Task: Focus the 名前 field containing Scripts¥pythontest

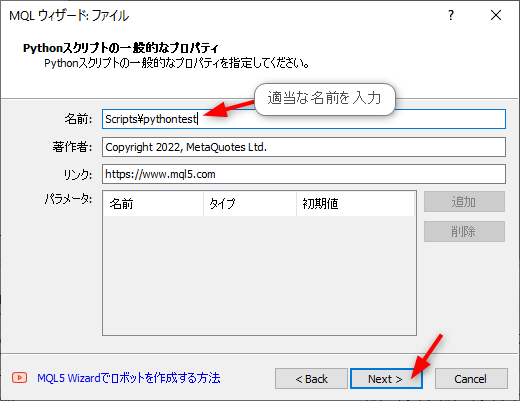Action: tap(304, 119)
